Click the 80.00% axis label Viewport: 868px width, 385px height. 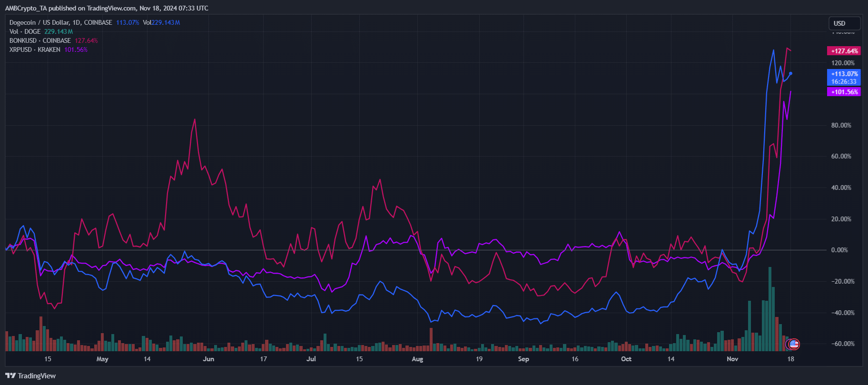[841, 125]
